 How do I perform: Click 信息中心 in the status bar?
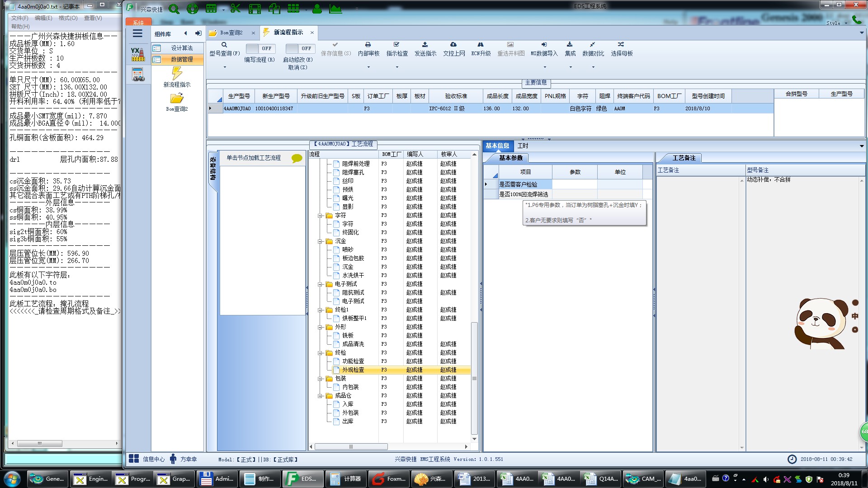click(154, 459)
